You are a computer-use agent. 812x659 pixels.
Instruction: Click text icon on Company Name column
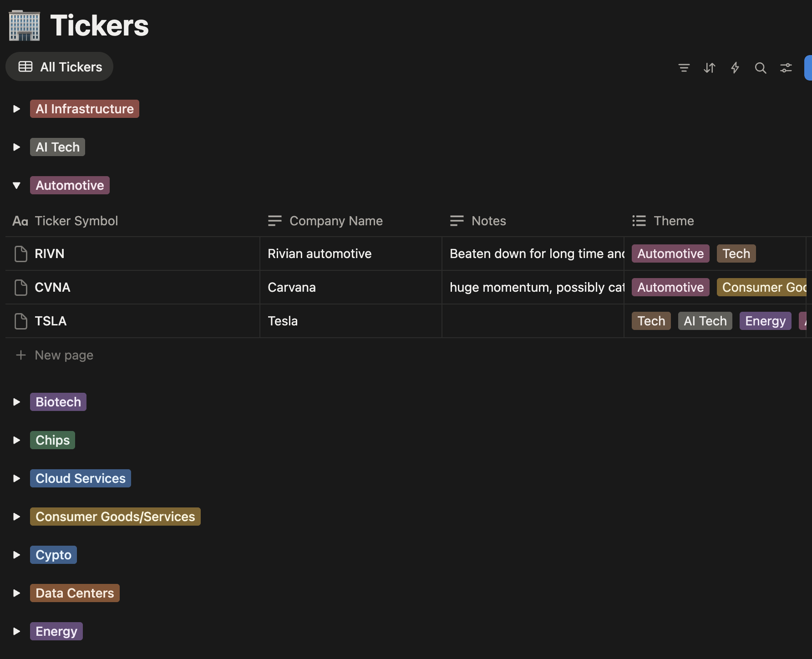click(x=275, y=221)
